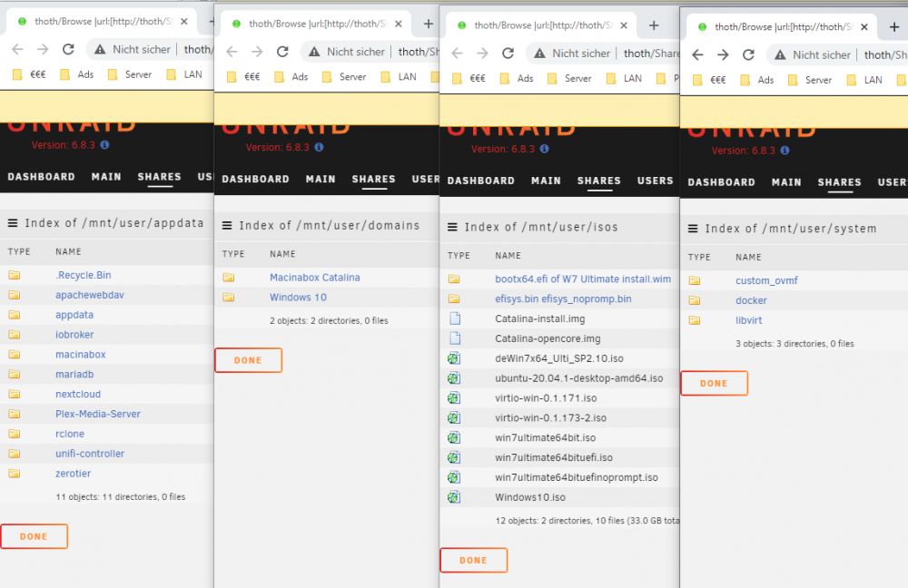Reload page in the appdata window
Viewport: 908px width, 588px height.
[x=68, y=49]
